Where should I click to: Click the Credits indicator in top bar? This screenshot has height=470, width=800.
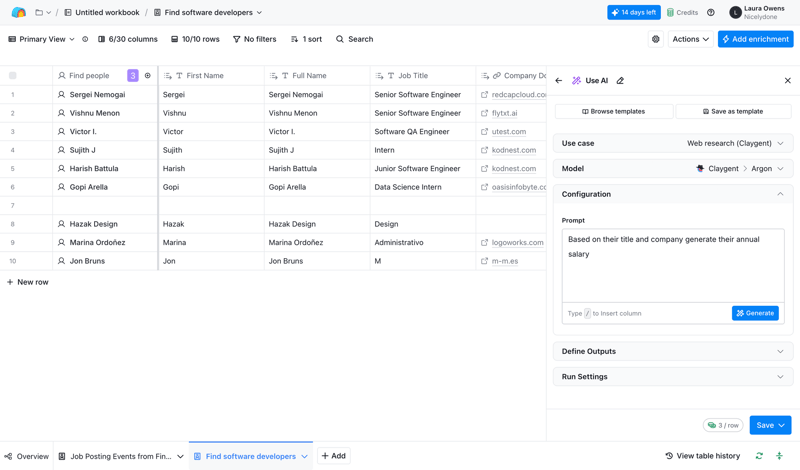coord(682,12)
